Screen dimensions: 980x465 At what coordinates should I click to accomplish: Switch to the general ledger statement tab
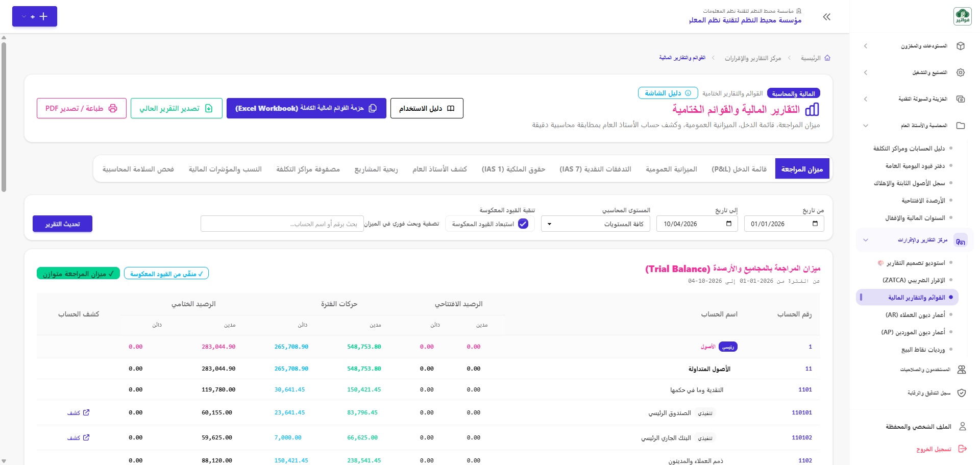(x=439, y=169)
